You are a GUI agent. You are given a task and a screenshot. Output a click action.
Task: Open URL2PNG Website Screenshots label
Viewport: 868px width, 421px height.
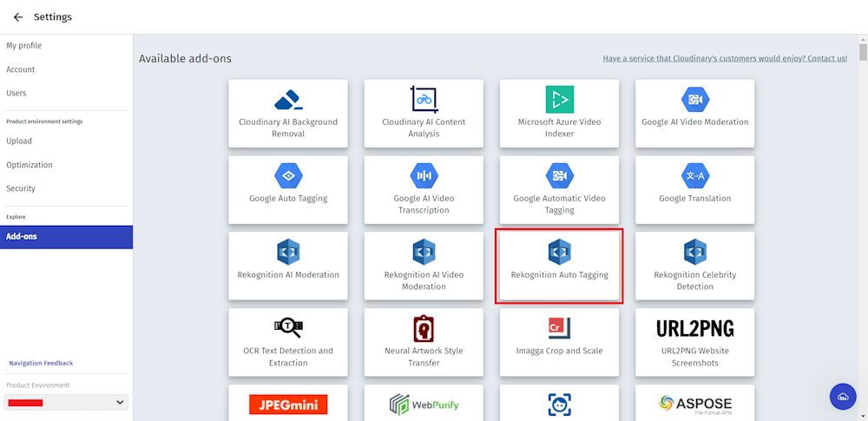click(695, 357)
